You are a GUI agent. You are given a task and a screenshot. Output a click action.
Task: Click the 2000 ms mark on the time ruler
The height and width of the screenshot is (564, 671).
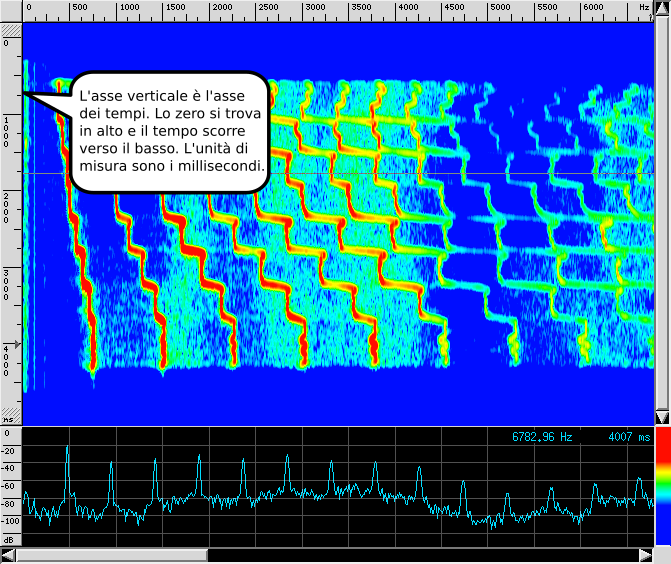9,204
